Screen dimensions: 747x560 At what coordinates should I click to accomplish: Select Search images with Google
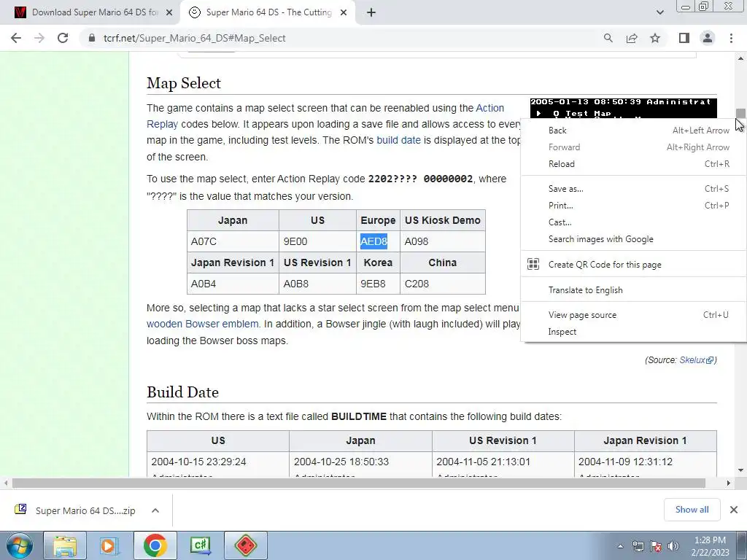pyautogui.click(x=634, y=239)
